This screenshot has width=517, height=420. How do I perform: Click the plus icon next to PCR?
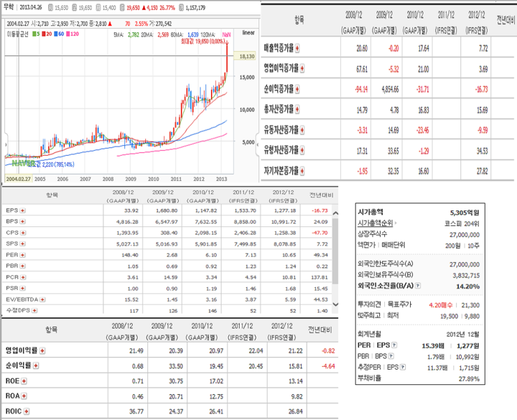click(x=23, y=277)
